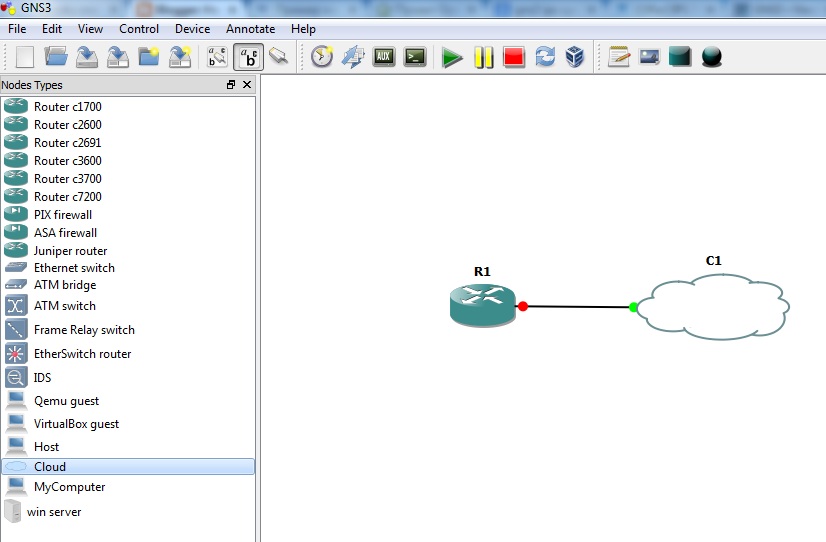Viewport: 826px width, 542px height.
Task: Suspend all devices with yellow pause button
Action: 483,57
